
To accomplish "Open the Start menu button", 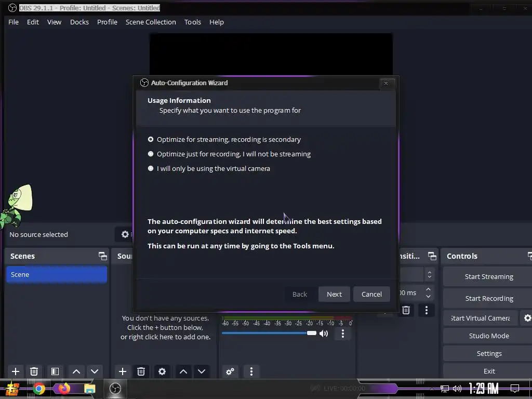I will [x=12, y=389].
